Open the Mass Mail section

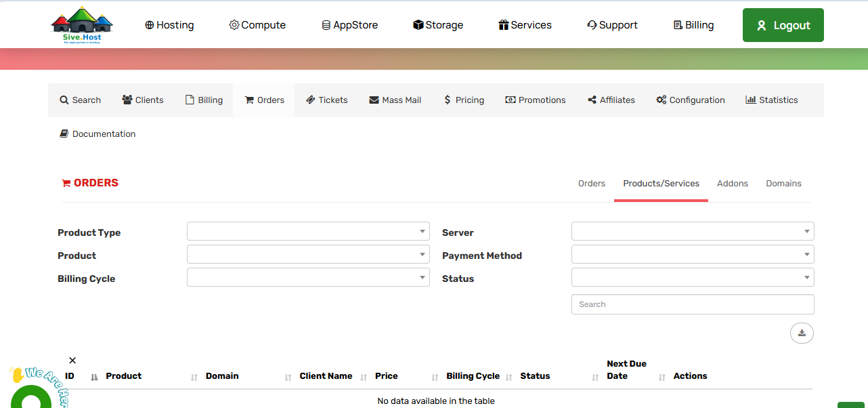tap(395, 100)
